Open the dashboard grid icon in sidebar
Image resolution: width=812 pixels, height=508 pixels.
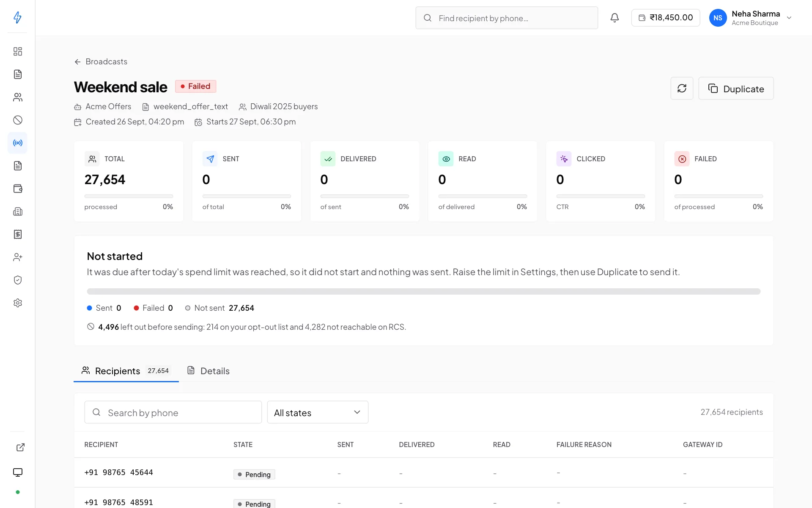pyautogui.click(x=17, y=52)
